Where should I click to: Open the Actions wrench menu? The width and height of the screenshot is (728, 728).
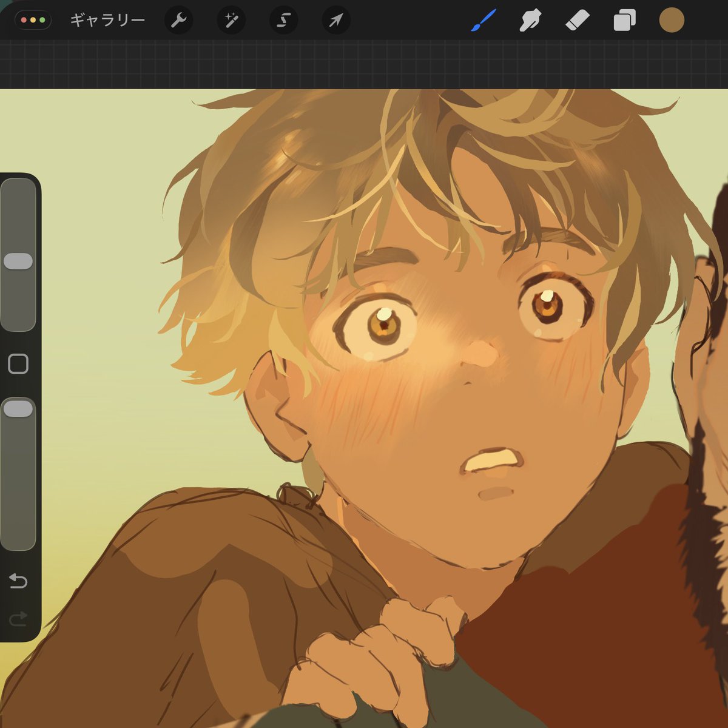point(179,21)
